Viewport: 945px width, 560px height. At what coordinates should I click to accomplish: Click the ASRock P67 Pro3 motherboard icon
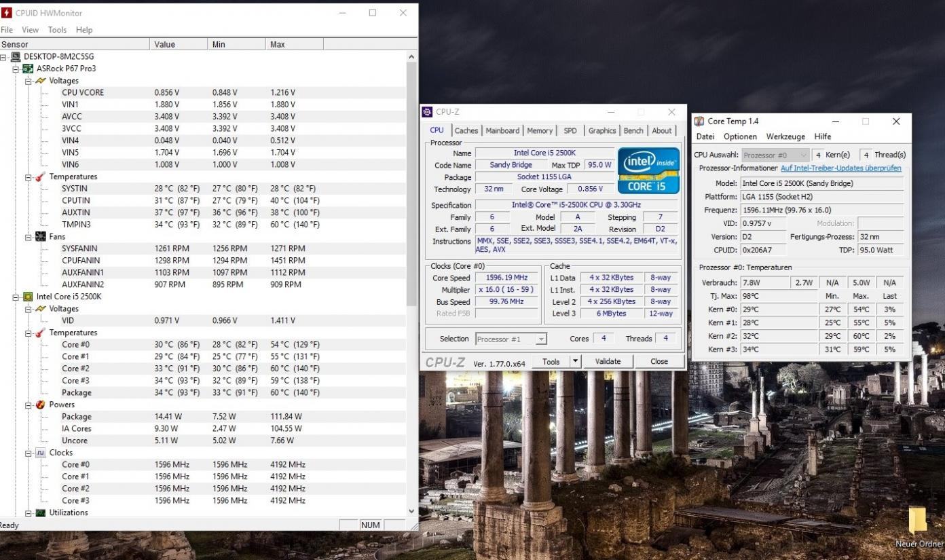point(29,69)
